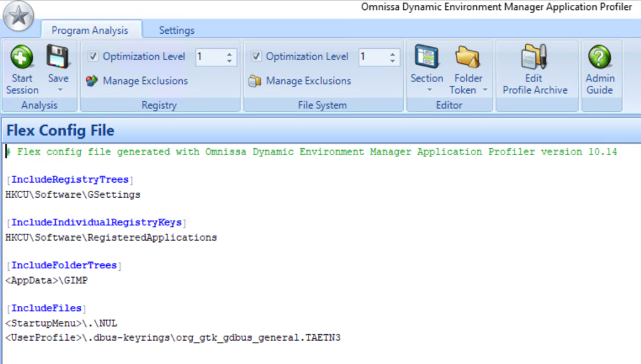Click the [IncludeRegistryTrees] section header
The image size is (641, 364).
[70, 179]
